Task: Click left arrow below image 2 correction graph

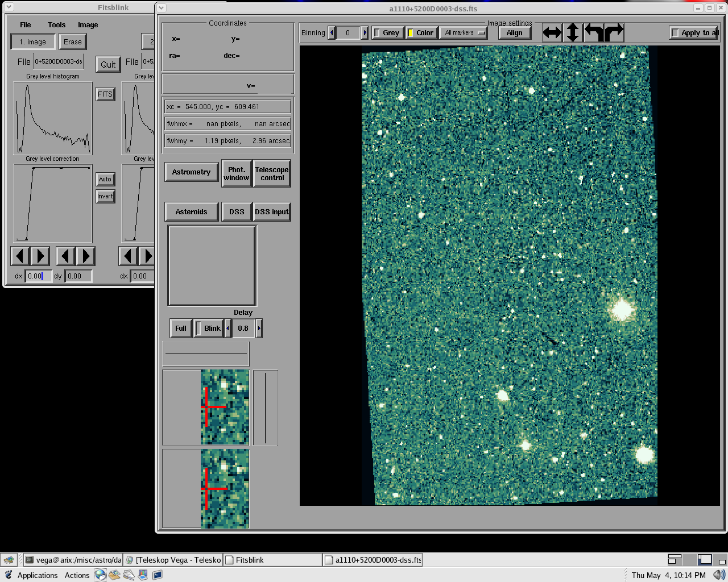Action: [129, 256]
